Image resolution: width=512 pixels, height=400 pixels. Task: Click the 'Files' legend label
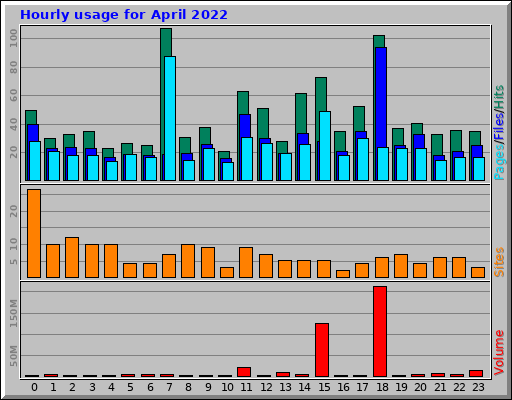tap(499, 127)
